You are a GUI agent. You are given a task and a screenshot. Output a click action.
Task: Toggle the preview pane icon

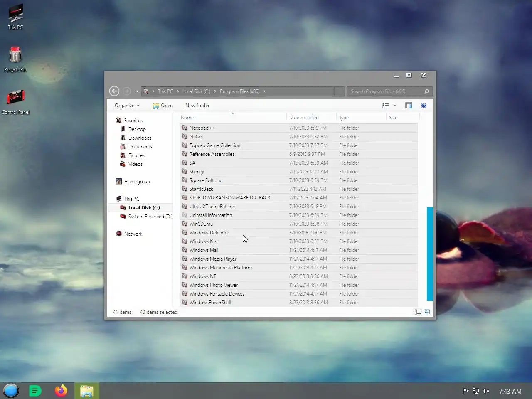pyautogui.click(x=409, y=106)
